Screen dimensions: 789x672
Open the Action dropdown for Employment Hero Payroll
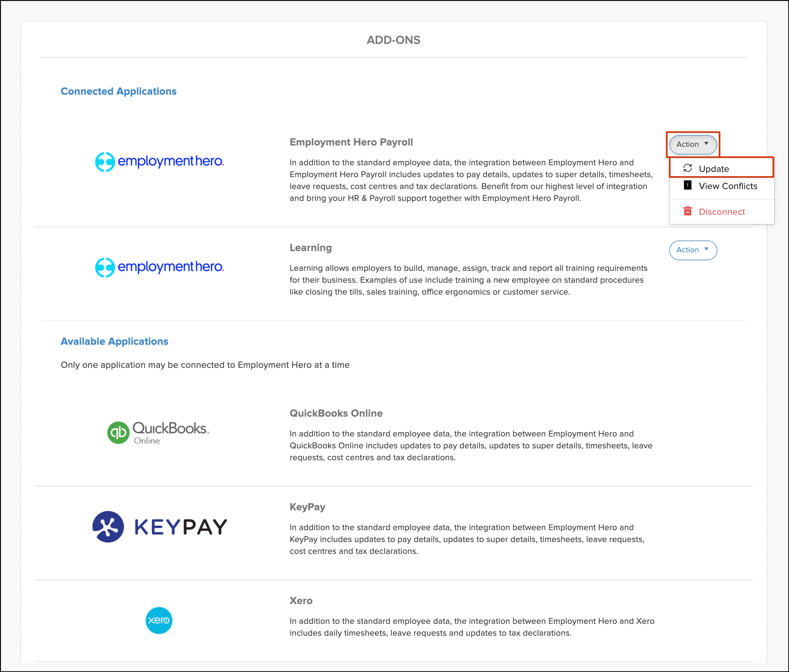tap(693, 144)
